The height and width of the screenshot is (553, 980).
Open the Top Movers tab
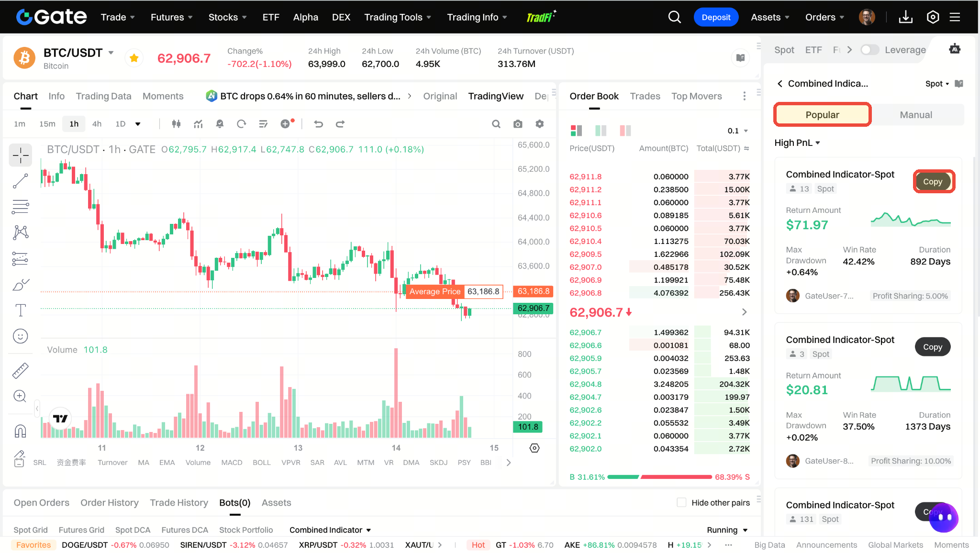point(696,96)
